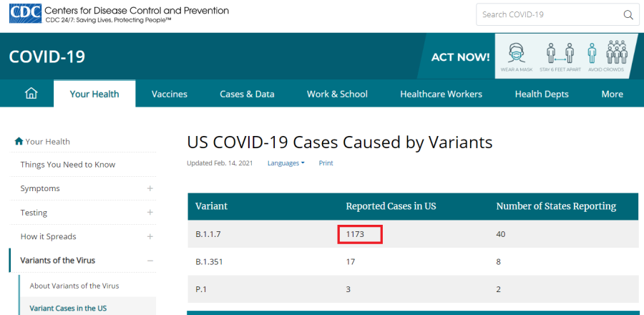Image resolution: width=644 pixels, height=315 pixels.
Task: Expand the Testing sidebar section
Action: click(x=150, y=213)
